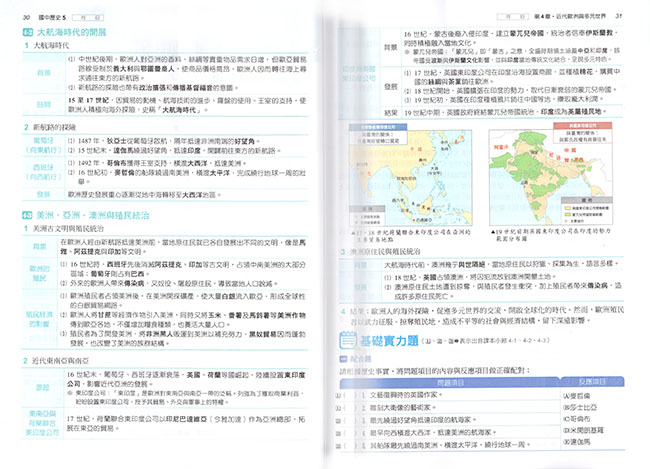Click the bold text 大航海時代 in quotation brackets

(x=179, y=110)
